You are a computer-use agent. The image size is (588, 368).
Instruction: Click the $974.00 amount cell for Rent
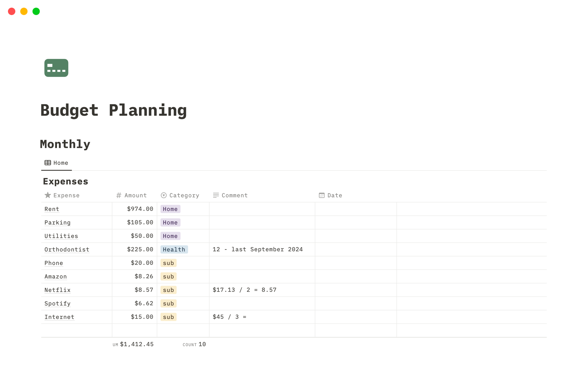140,209
